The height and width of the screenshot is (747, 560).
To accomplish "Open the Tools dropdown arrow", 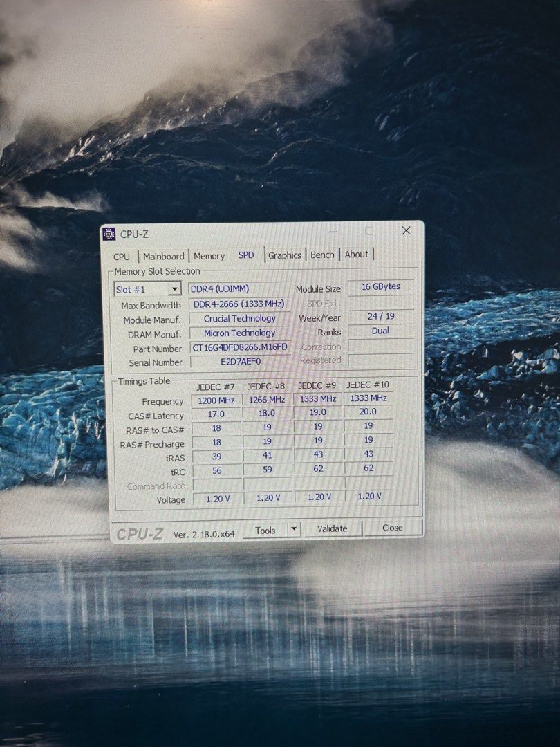I will (x=295, y=529).
